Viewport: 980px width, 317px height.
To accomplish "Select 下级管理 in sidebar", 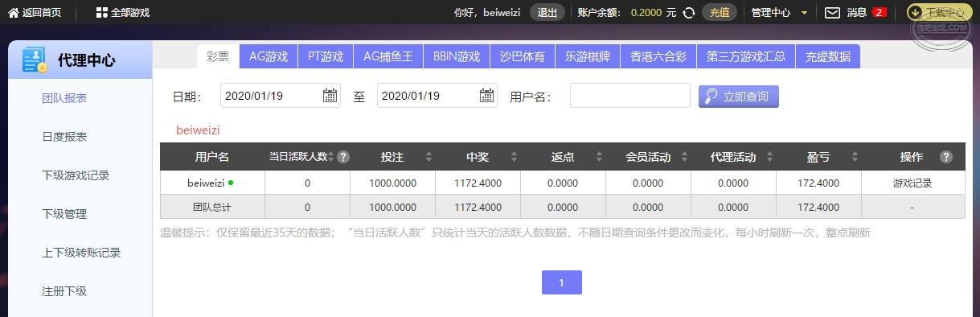I will pyautogui.click(x=64, y=214).
